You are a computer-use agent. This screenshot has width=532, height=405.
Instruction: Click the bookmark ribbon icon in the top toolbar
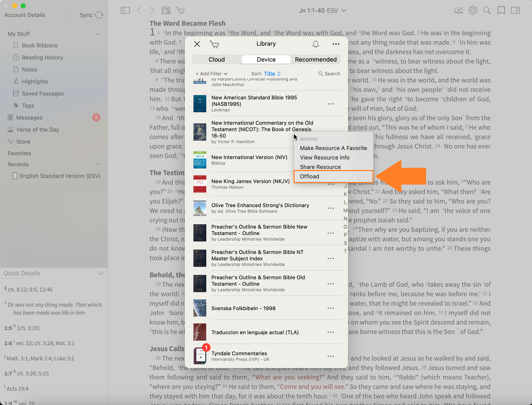(x=501, y=10)
